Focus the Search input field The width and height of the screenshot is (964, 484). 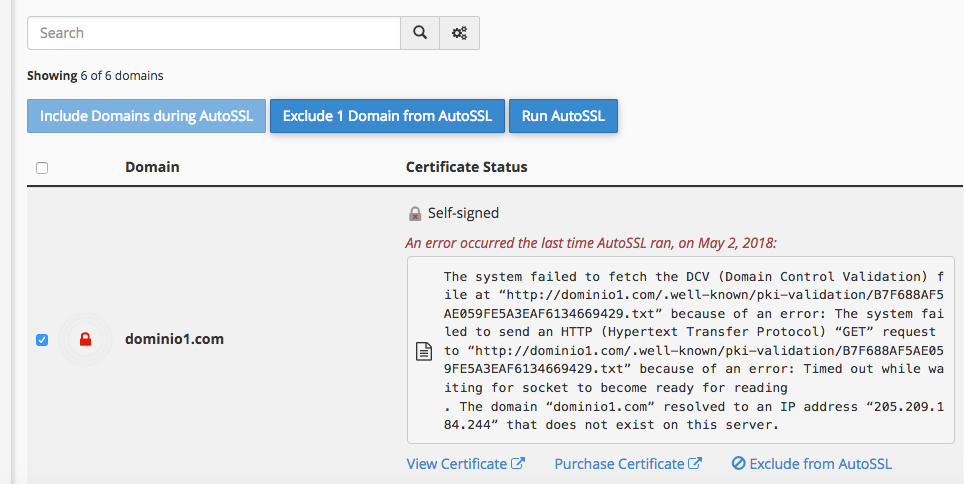[213, 33]
